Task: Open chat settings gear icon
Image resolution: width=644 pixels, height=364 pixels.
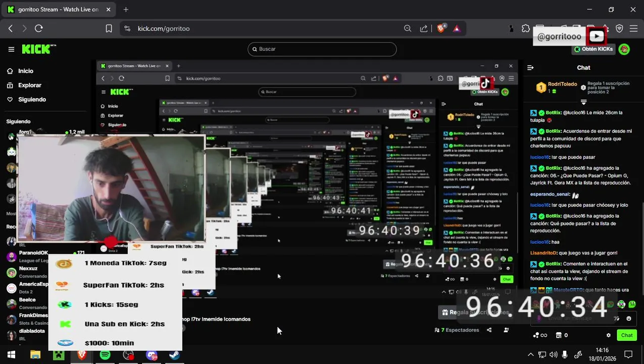Action: [x=609, y=335]
